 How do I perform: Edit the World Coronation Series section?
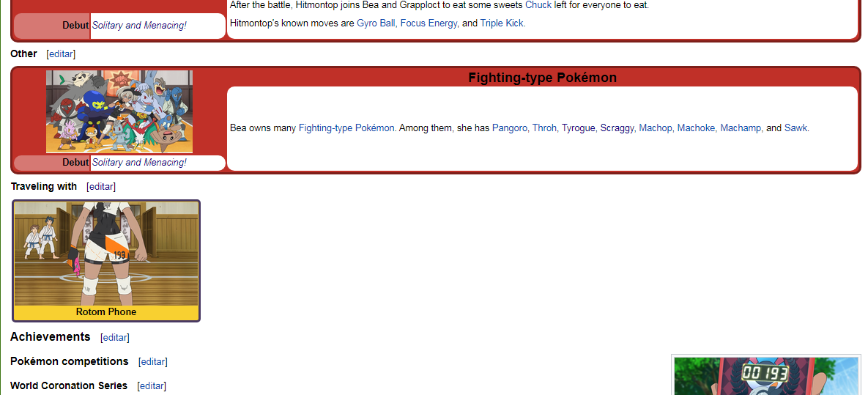(152, 386)
